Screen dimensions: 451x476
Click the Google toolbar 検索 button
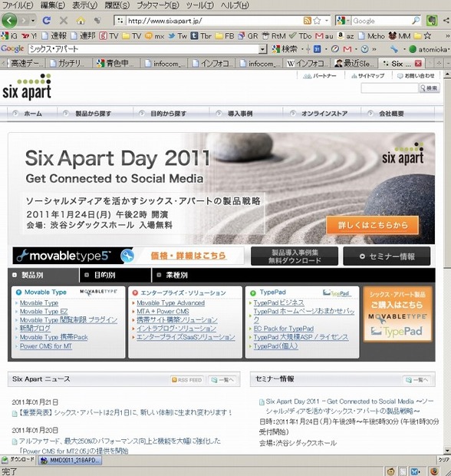click(x=285, y=48)
